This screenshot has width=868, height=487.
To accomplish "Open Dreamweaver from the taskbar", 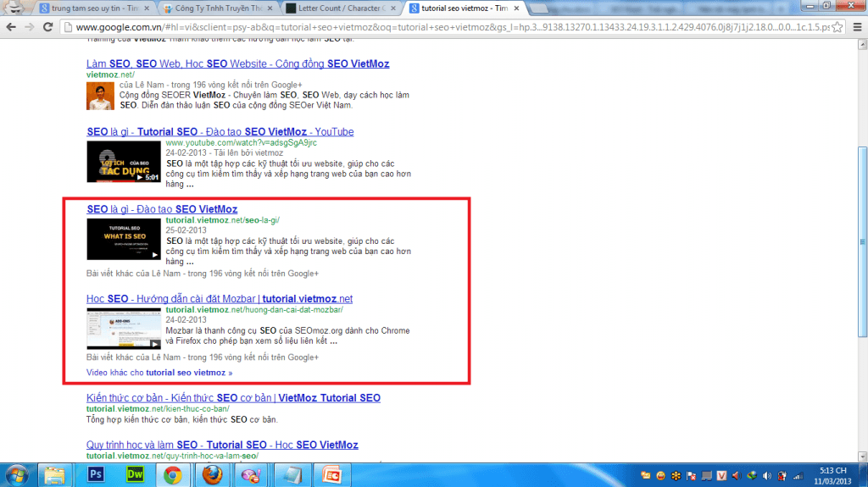I will click(135, 475).
